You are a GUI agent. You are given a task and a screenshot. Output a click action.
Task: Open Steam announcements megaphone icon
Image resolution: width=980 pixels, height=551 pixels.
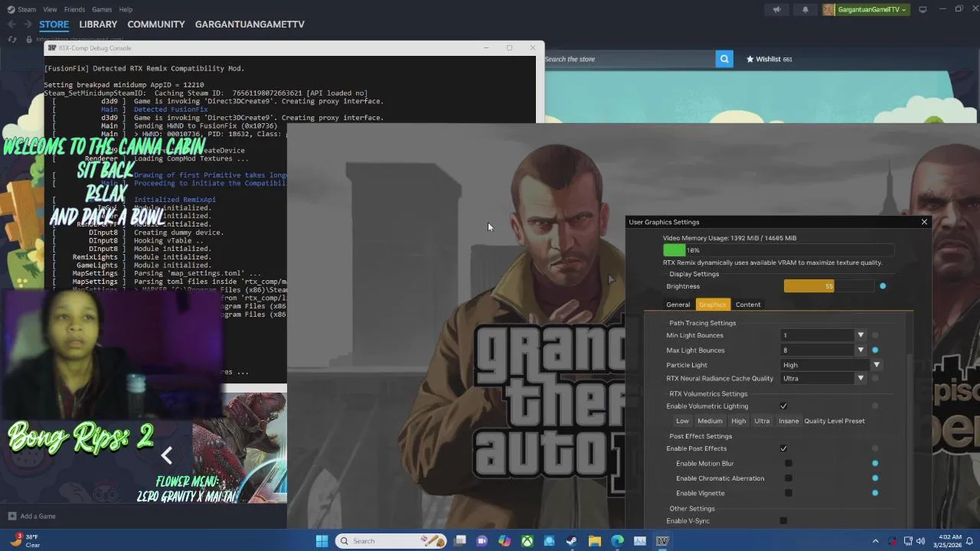(776, 9)
